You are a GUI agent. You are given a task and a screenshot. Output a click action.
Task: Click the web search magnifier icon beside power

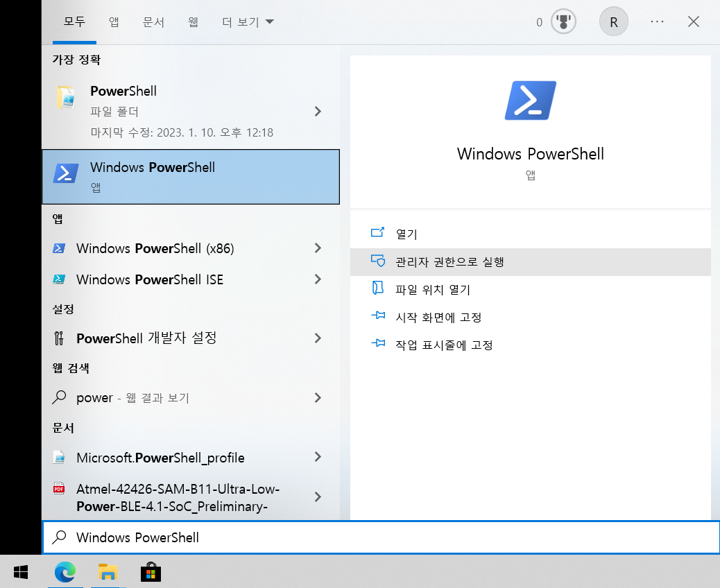click(59, 397)
